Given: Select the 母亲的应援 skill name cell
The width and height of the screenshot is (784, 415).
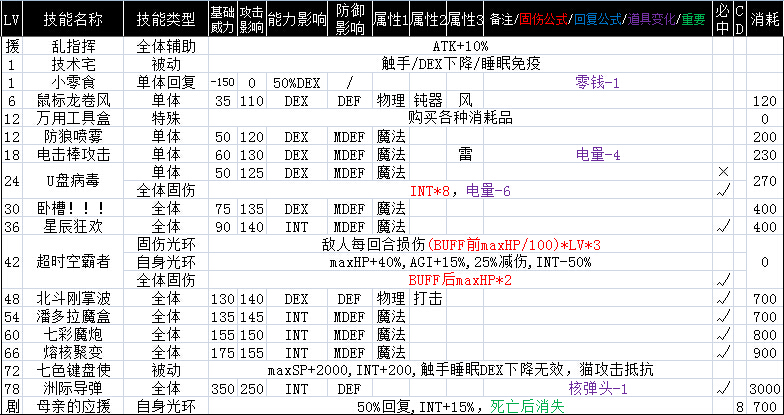Looking at the screenshot, I should click(73, 406).
